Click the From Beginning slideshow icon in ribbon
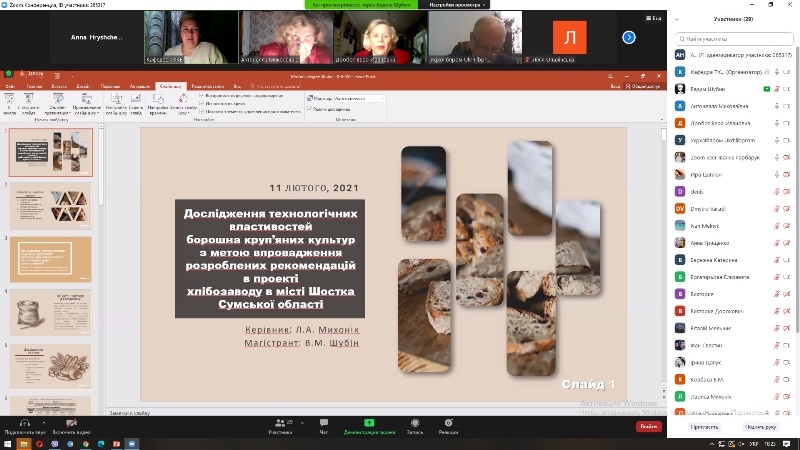The image size is (800, 450). pyautogui.click(x=9, y=100)
